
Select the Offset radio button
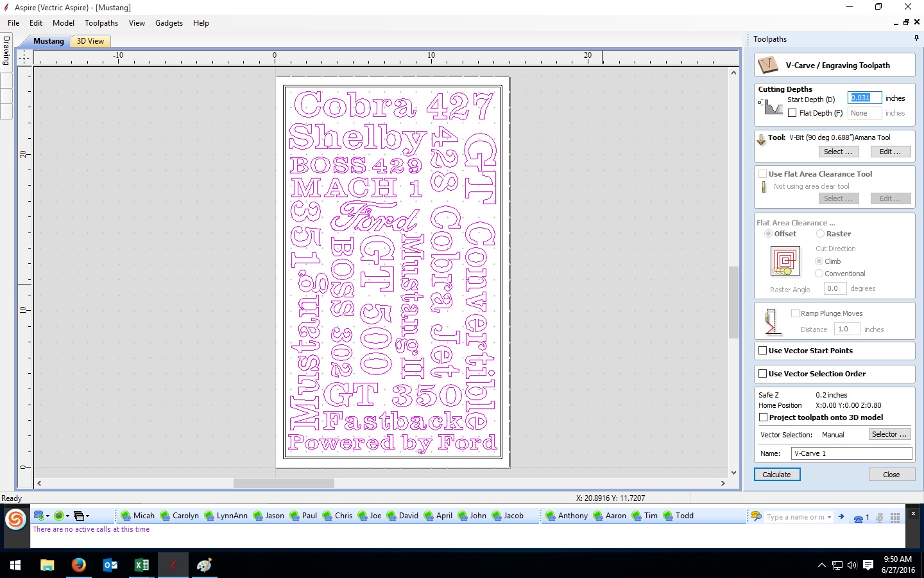(768, 234)
